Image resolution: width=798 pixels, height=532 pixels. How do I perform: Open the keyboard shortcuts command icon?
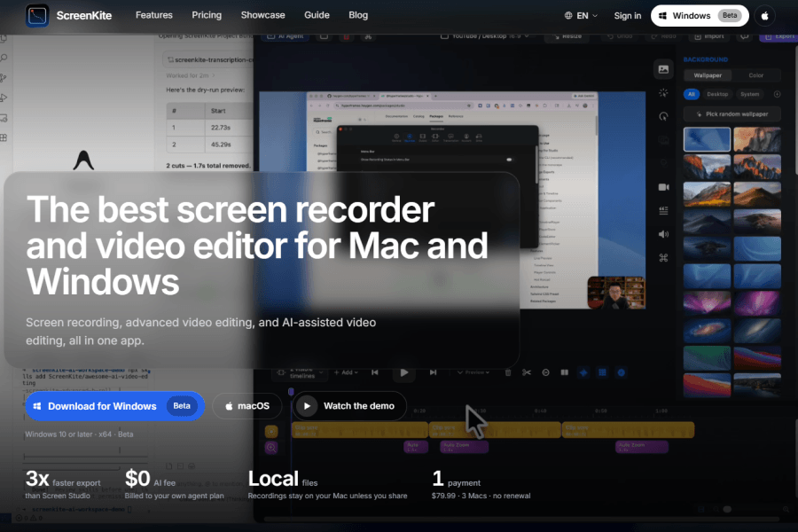pos(663,258)
